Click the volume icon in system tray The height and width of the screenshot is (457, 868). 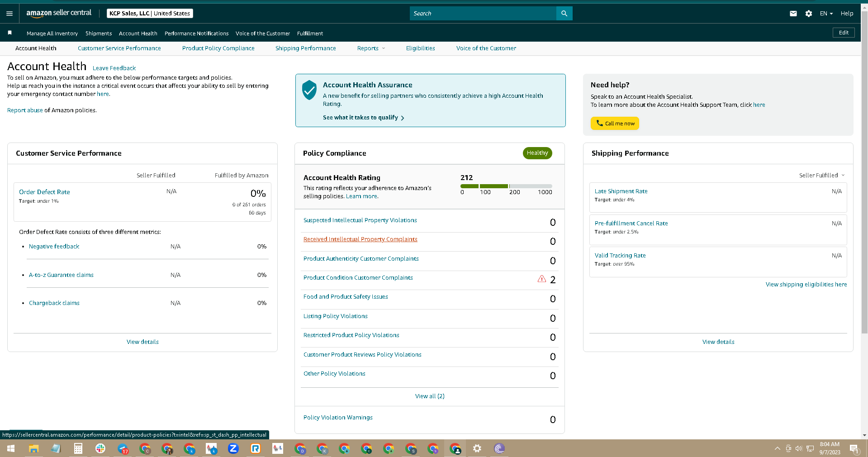799,448
